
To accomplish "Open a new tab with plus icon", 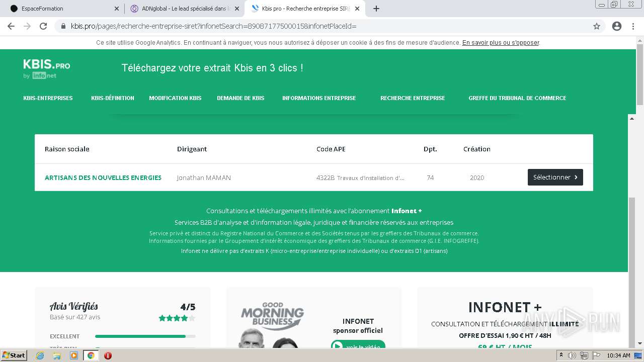I will 376,9.
